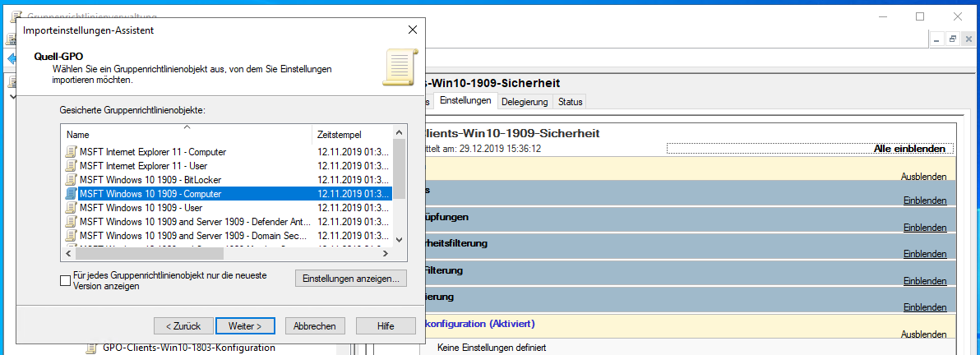980x355 pixels.
Task: Open Hilfe button in wizard
Action: [x=386, y=325]
